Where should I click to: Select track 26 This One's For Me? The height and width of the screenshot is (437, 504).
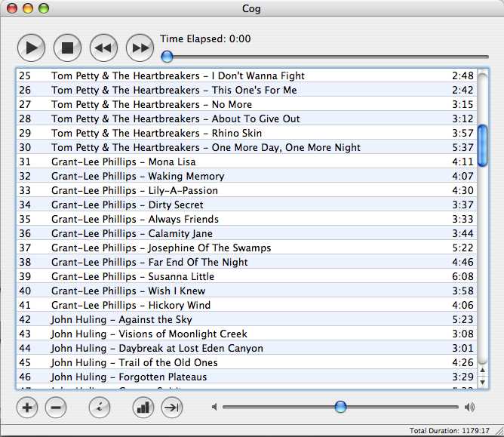(247, 90)
